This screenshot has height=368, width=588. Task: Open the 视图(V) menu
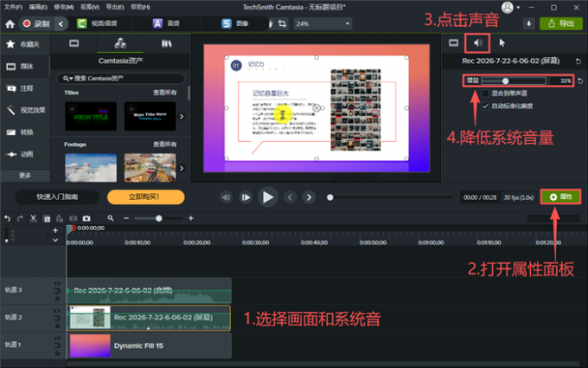coord(90,7)
